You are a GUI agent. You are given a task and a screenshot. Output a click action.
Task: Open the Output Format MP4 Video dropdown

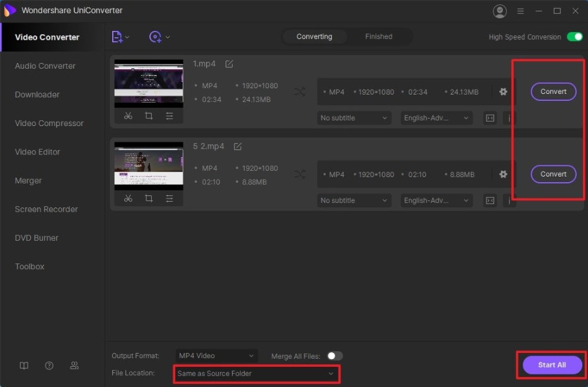coord(216,355)
